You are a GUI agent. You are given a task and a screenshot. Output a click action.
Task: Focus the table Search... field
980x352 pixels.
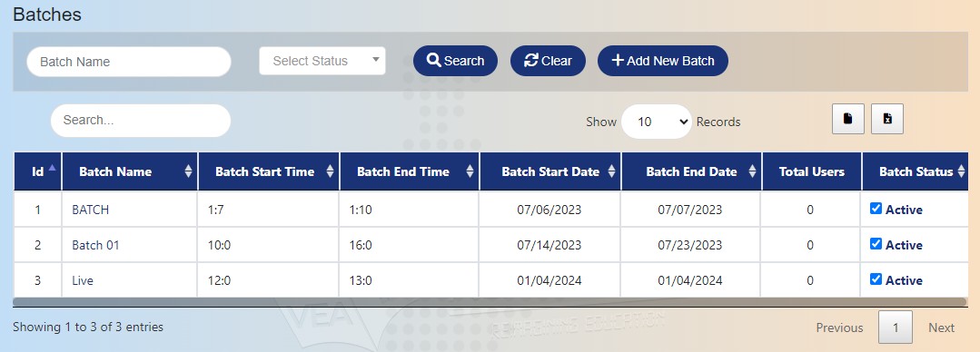coord(141,121)
